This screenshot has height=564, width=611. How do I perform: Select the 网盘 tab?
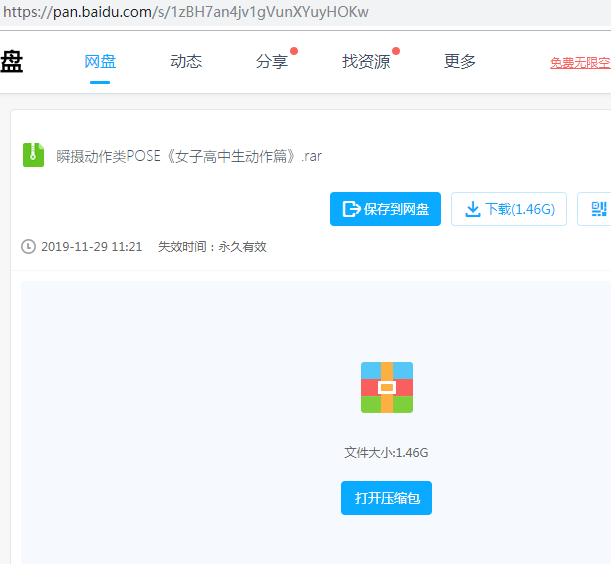coord(100,62)
